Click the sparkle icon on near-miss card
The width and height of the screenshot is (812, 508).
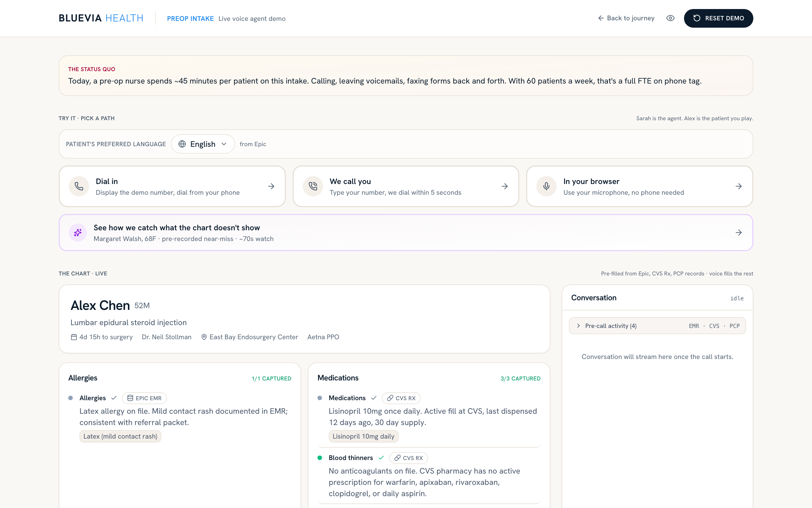tap(78, 233)
